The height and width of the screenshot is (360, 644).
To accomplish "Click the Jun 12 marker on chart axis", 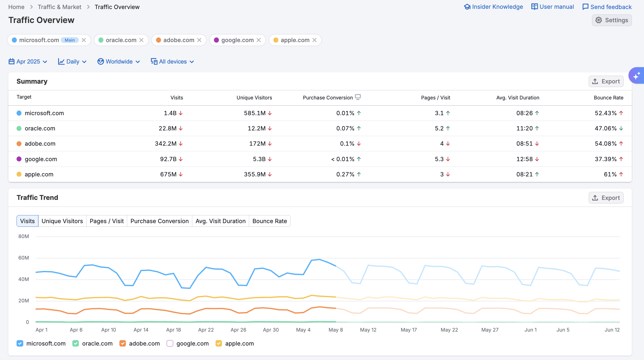I will [x=612, y=330].
